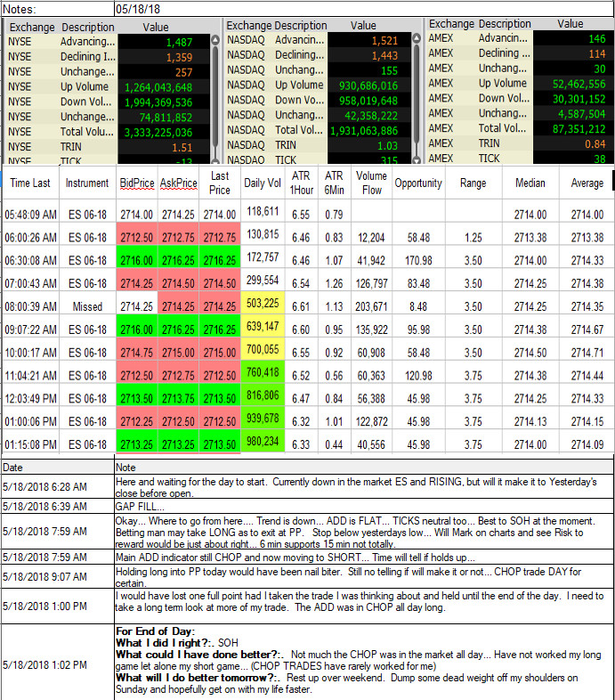Click the Volume Flow column header
615x700 pixels.
coord(372,183)
